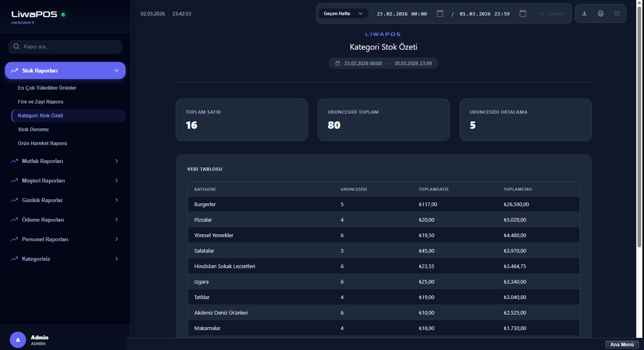The image size is (644, 350).
Task: Click the Mutfak Raporları trend icon
Action: [x=14, y=161]
